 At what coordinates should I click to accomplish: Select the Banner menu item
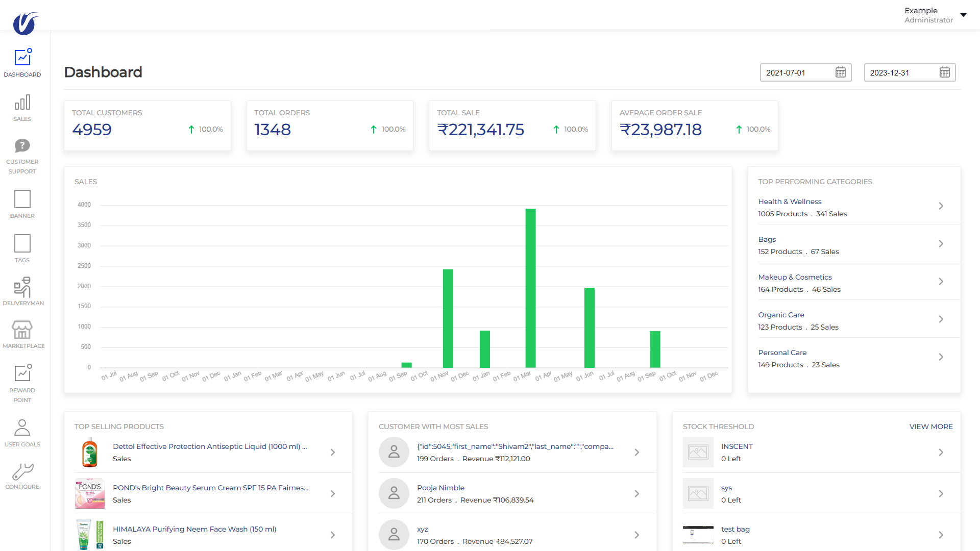(22, 199)
